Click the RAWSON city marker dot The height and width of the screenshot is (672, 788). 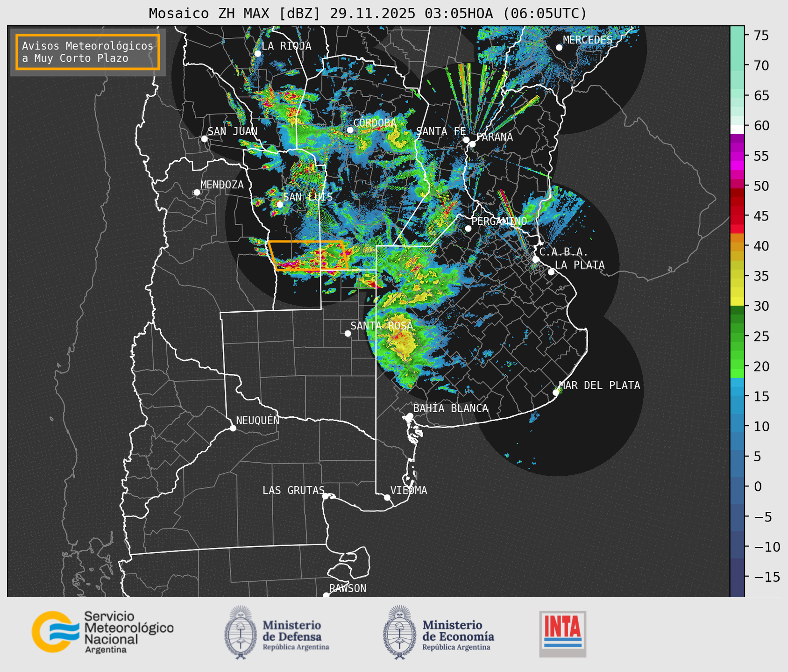click(326, 595)
